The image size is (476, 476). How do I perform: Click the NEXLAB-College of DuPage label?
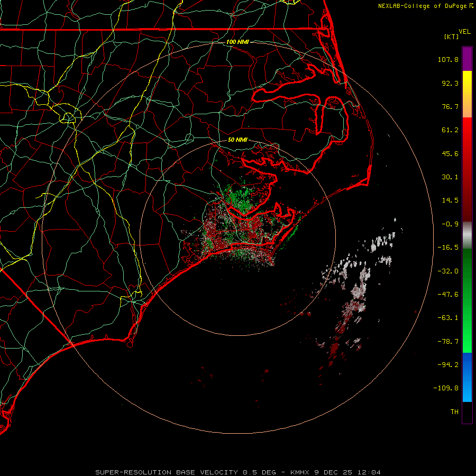pos(422,6)
